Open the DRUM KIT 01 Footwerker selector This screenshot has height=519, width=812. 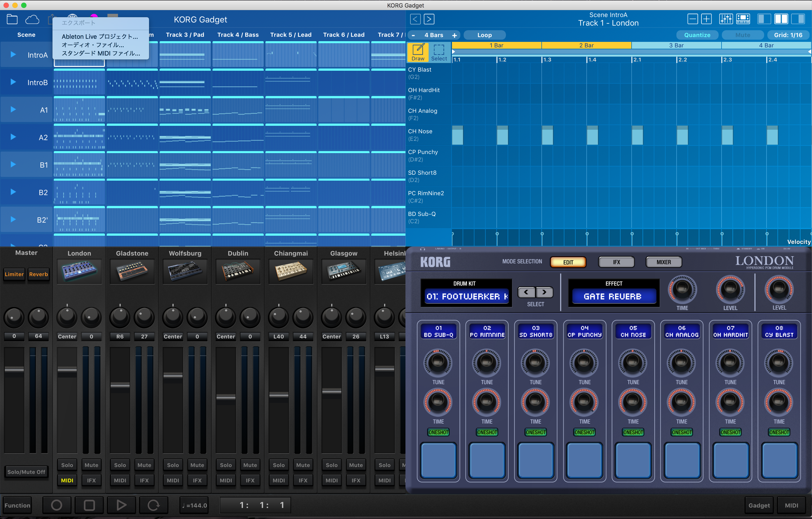tap(467, 296)
